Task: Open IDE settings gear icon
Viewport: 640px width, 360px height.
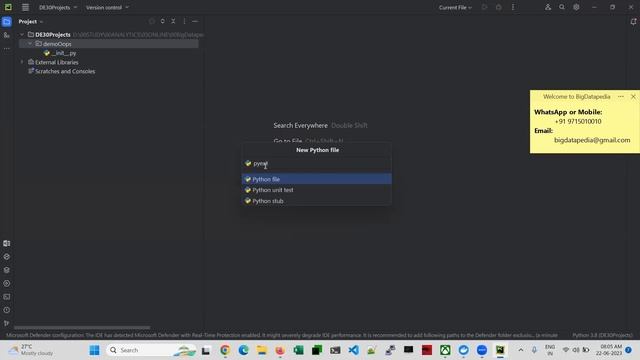Action: pos(576,7)
